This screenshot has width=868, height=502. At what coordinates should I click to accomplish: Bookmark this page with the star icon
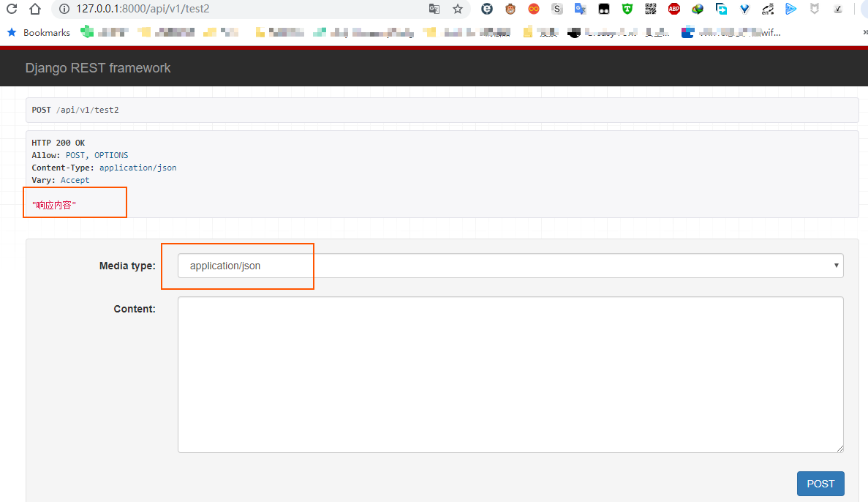(x=457, y=9)
